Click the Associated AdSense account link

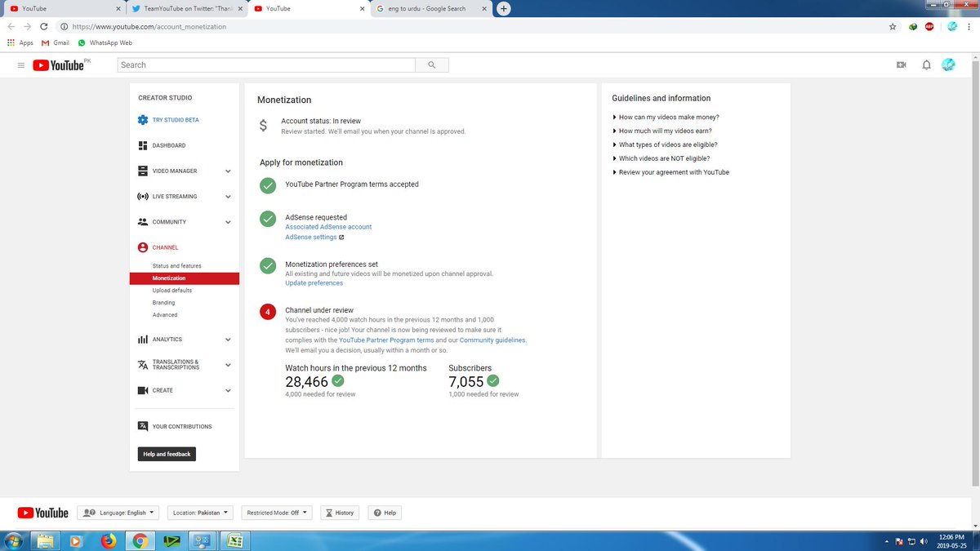click(x=328, y=227)
